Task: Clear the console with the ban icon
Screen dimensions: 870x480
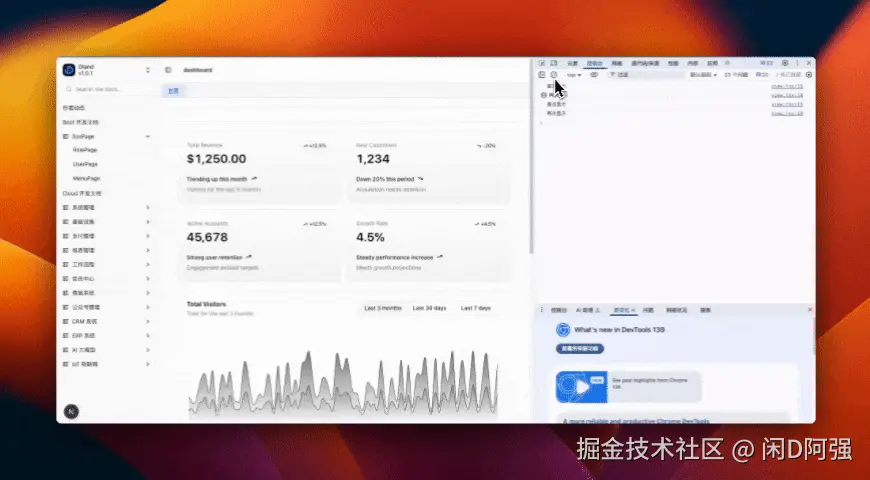Action: click(553, 74)
